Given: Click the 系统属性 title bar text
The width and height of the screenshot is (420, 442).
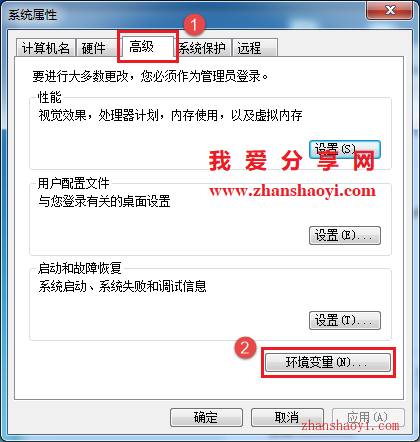Looking at the screenshot, I should (33, 15).
